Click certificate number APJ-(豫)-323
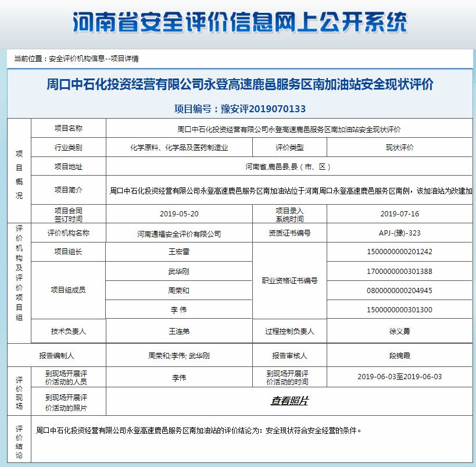 pos(399,233)
